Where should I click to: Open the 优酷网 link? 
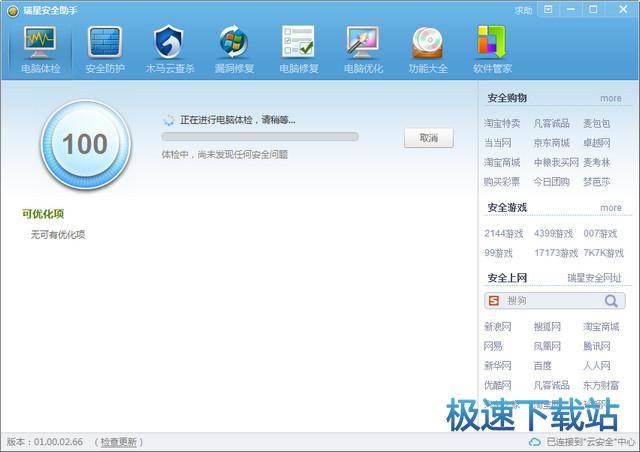click(x=498, y=385)
